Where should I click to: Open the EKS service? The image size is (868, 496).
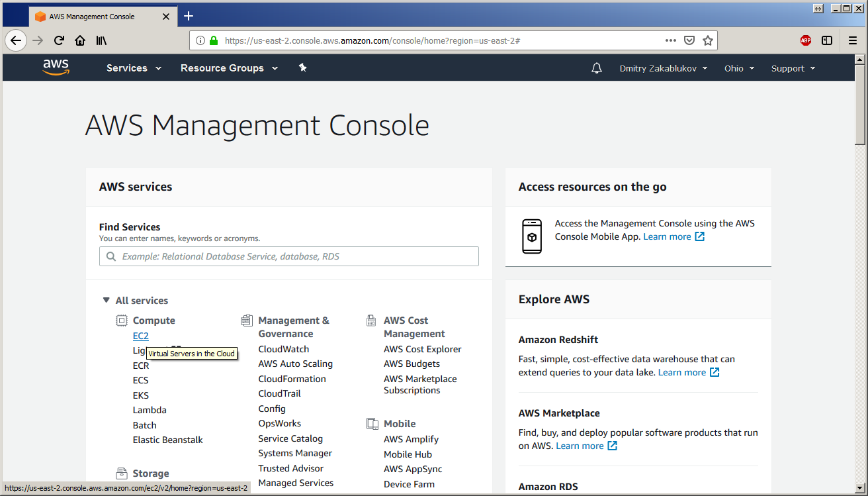pos(141,395)
